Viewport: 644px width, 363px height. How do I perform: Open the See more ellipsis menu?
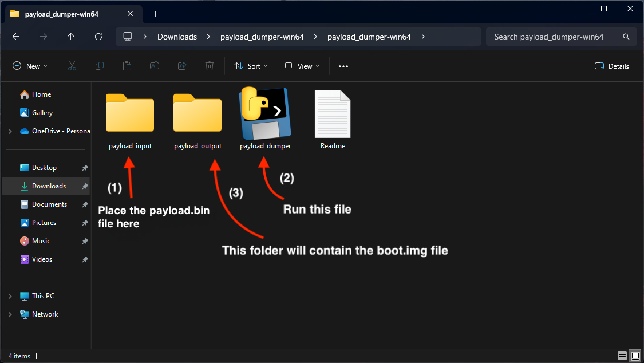[x=343, y=66]
